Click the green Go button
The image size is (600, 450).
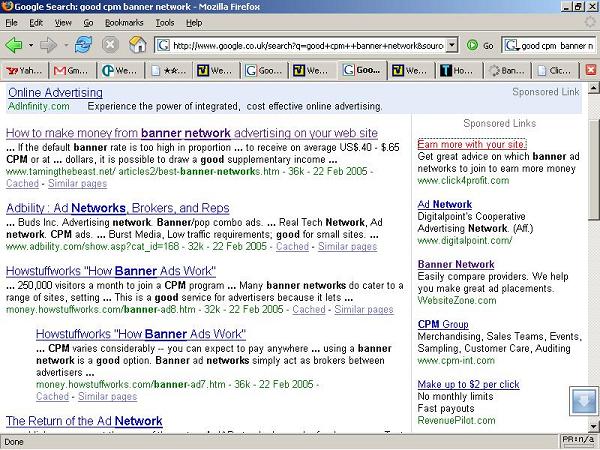point(480,46)
